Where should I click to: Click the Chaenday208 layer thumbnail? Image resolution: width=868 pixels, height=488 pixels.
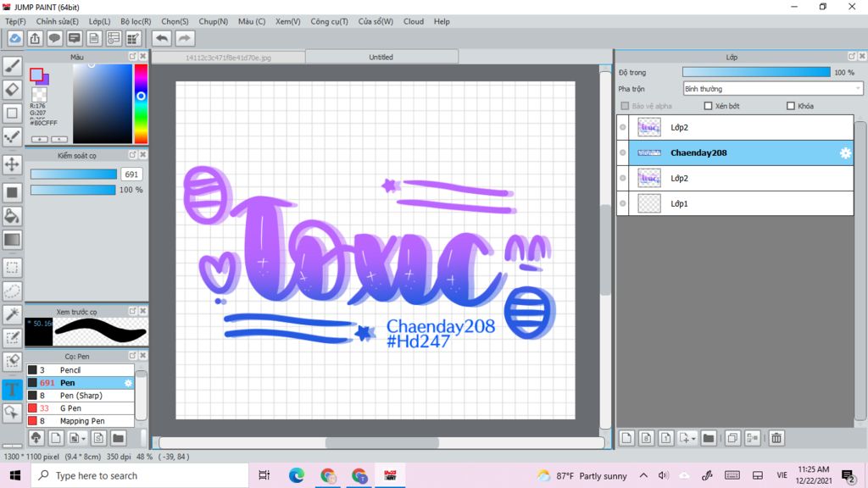(649, 152)
